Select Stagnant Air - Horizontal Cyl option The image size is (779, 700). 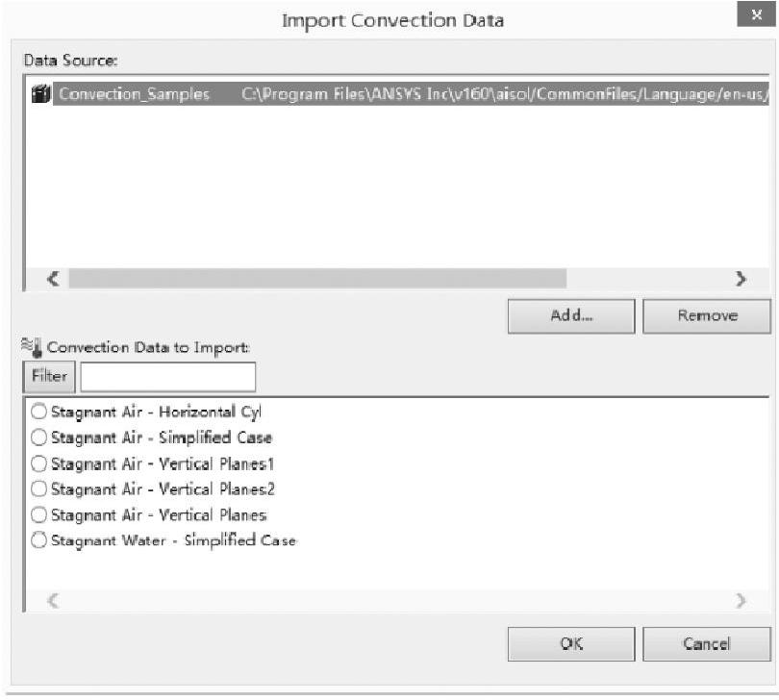[38, 412]
